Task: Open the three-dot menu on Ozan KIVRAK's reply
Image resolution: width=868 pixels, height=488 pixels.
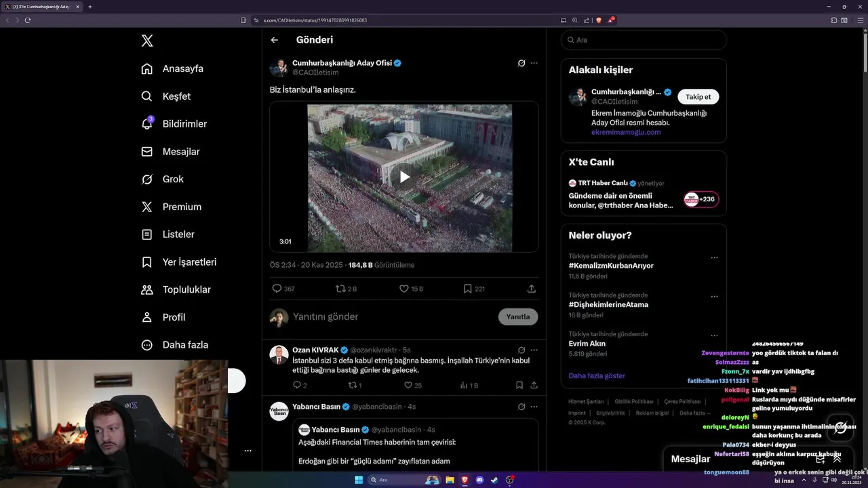Action: 534,350
